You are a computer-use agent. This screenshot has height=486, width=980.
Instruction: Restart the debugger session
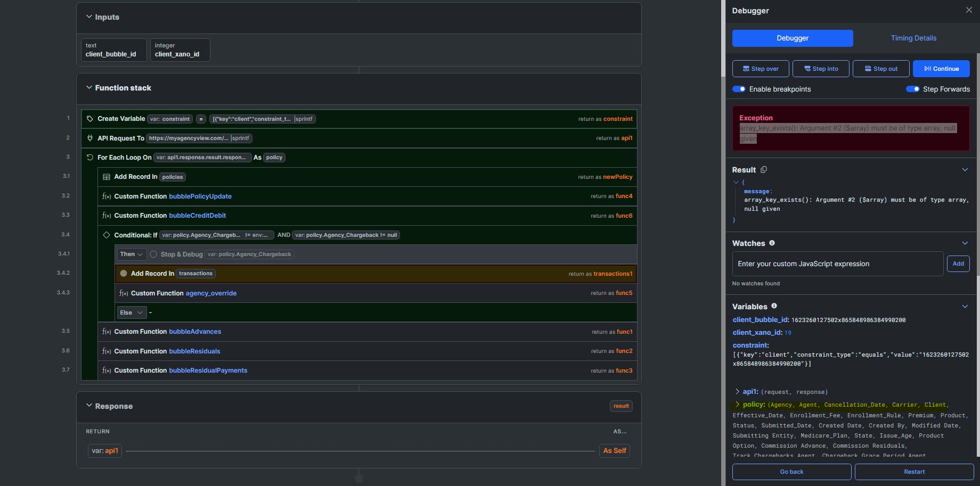[x=914, y=472]
